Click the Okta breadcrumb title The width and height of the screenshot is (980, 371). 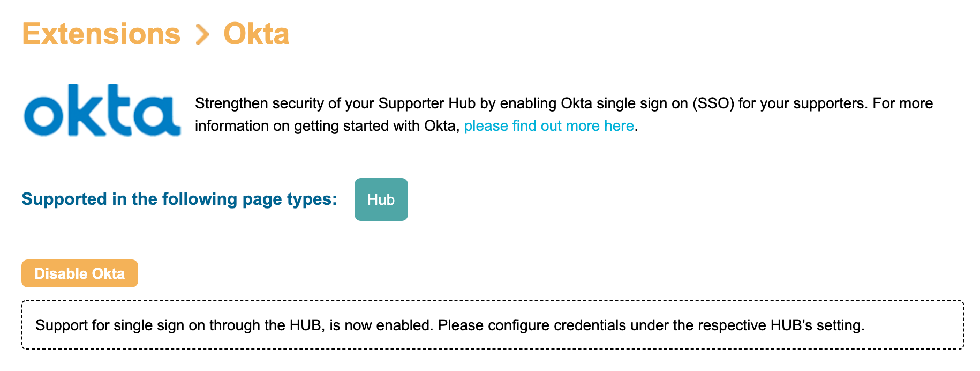pyautogui.click(x=256, y=34)
